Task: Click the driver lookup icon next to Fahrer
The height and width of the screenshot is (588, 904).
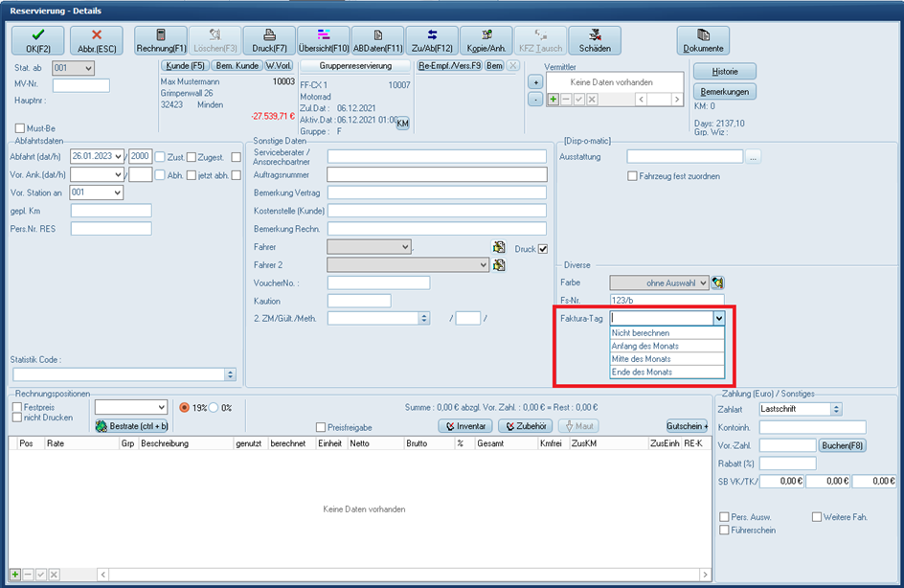Action: 499,247
